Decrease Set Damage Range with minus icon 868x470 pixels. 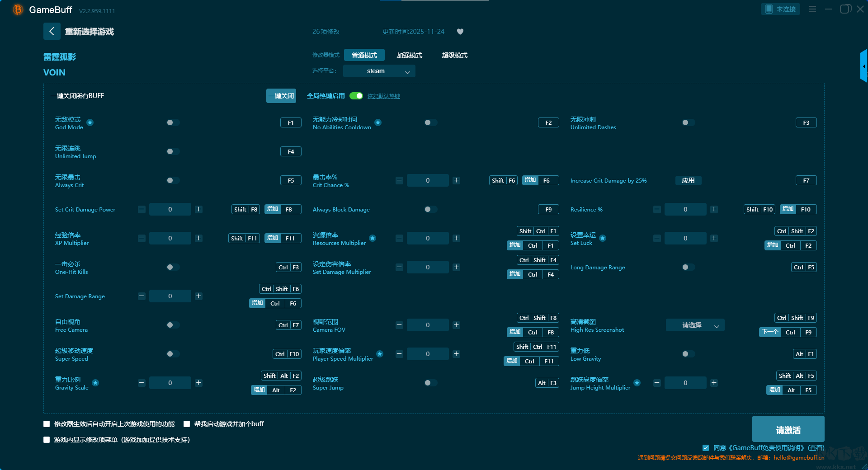pyautogui.click(x=142, y=296)
